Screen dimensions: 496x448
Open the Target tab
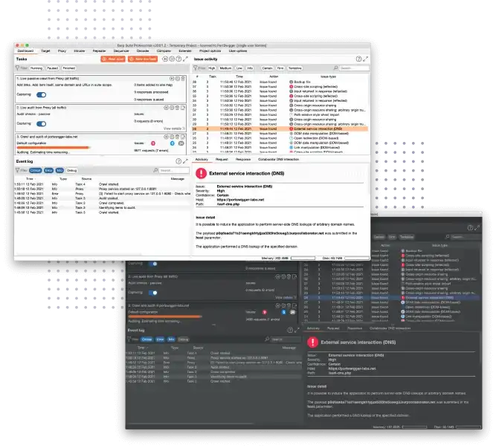[45, 51]
